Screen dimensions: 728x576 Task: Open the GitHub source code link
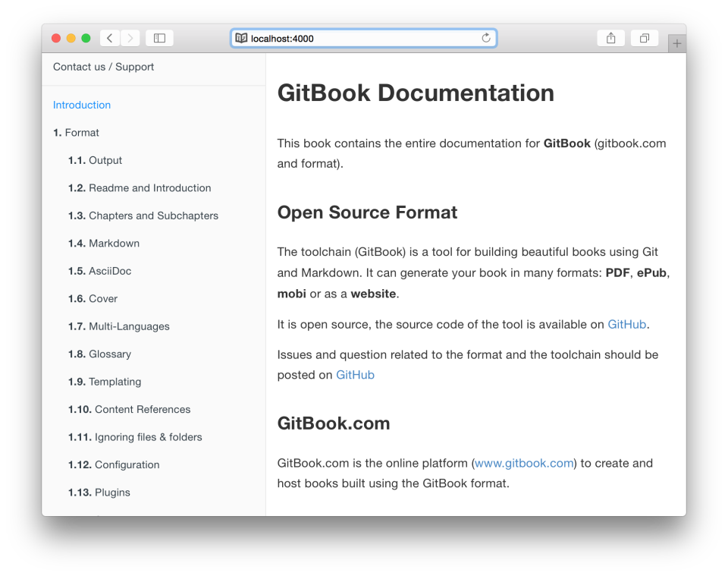[626, 324]
